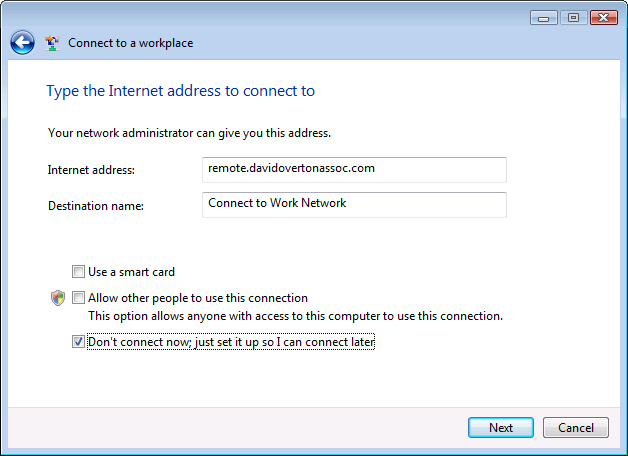Minimize the Connect to a workplace window

tap(543, 18)
